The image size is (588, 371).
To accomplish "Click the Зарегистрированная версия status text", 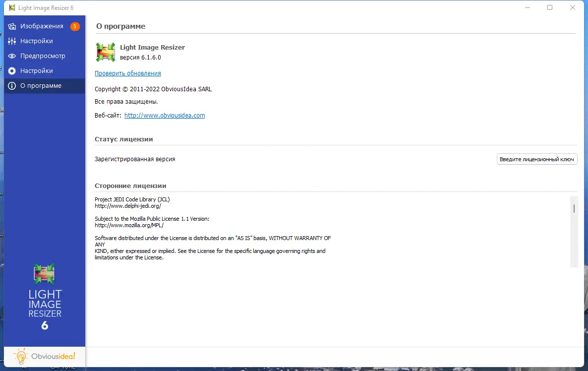I will click(135, 159).
